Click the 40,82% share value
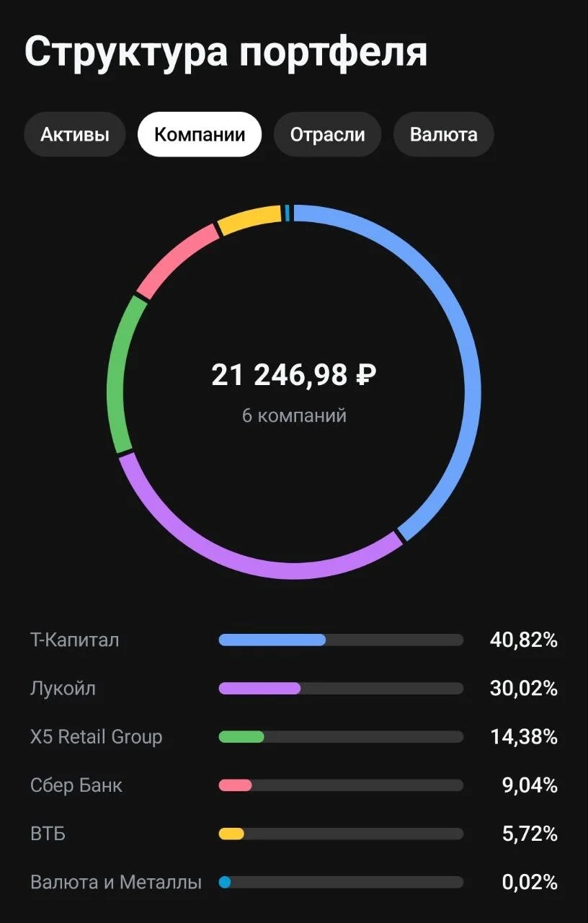Image resolution: width=588 pixels, height=923 pixels. (x=524, y=640)
